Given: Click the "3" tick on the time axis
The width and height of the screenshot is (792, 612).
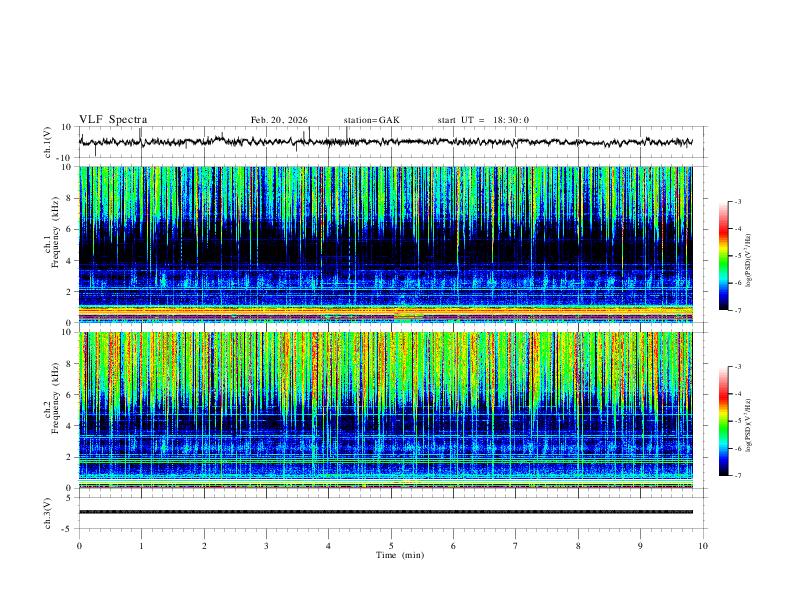Looking at the screenshot, I should click(x=266, y=546).
